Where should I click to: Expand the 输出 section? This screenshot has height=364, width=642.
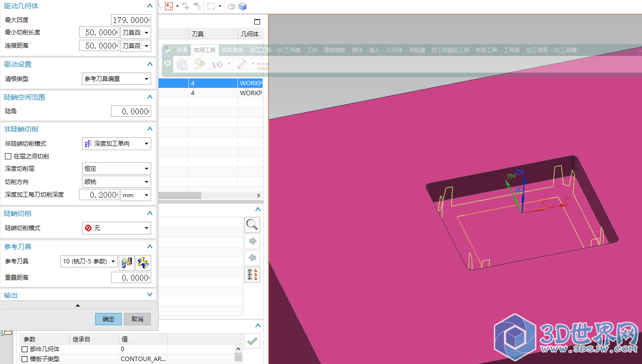[x=150, y=295]
